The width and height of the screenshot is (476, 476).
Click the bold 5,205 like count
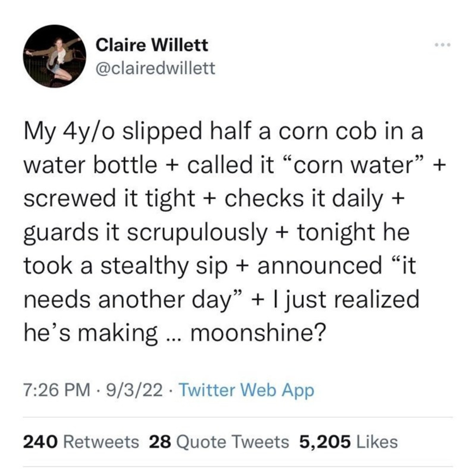(325, 442)
